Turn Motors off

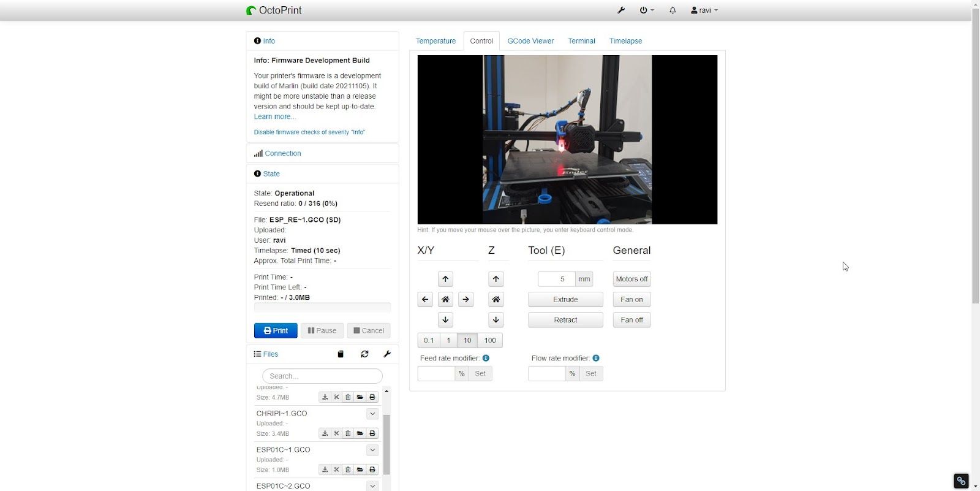tap(631, 279)
